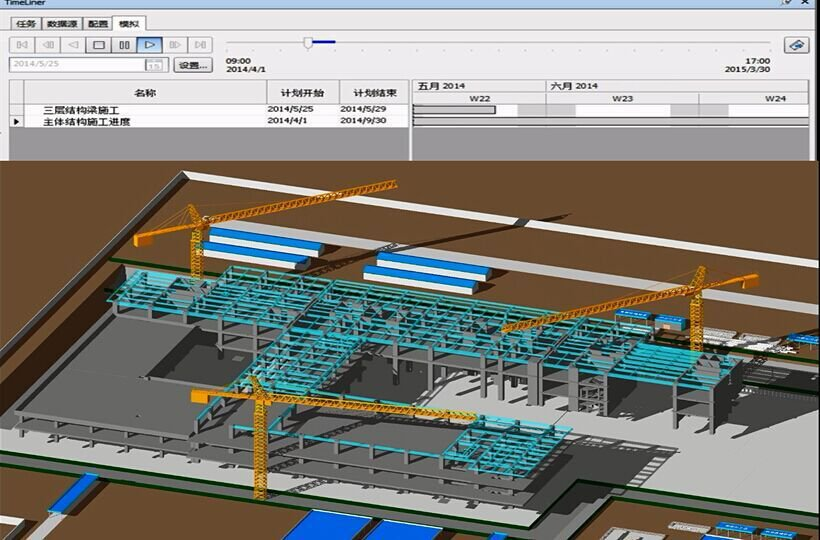Rewind simulation to start
Viewport: 820px width, 540px height.
pos(22,45)
